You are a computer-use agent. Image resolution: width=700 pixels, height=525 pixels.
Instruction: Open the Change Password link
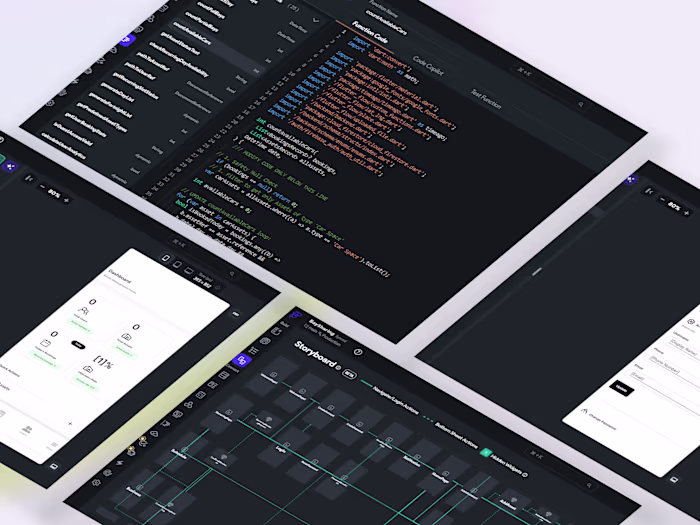(x=603, y=421)
